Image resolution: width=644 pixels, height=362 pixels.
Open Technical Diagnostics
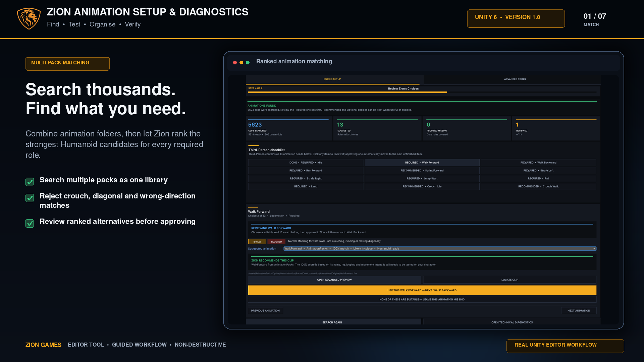[x=512, y=322]
